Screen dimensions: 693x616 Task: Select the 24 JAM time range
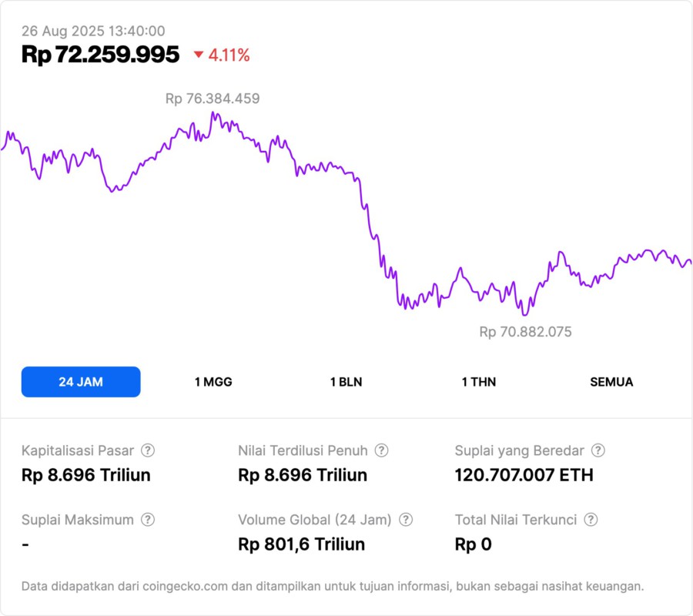coord(81,382)
